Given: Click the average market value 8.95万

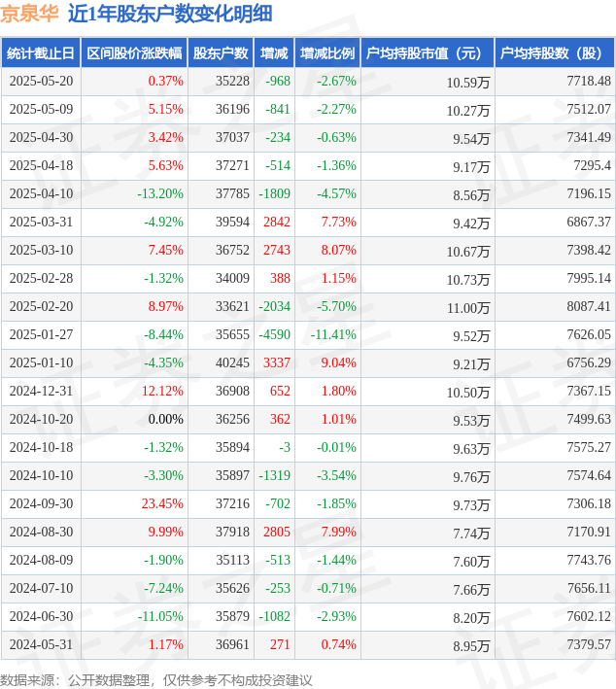Looking at the screenshot, I should pos(471,646).
